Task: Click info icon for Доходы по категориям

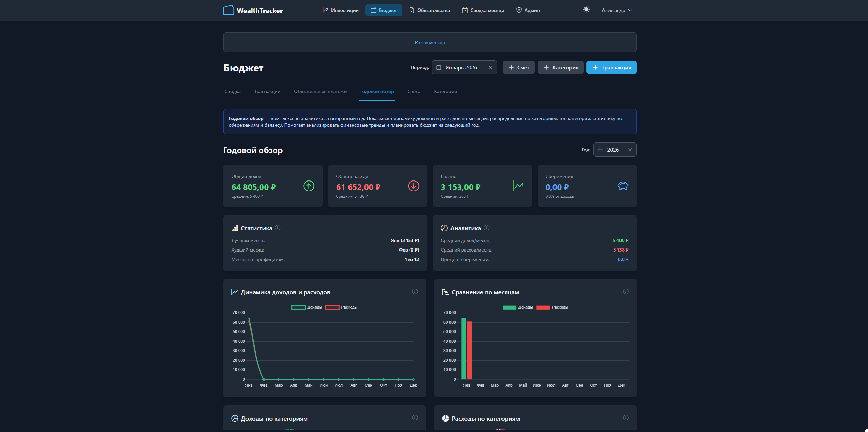Action: pyautogui.click(x=415, y=418)
